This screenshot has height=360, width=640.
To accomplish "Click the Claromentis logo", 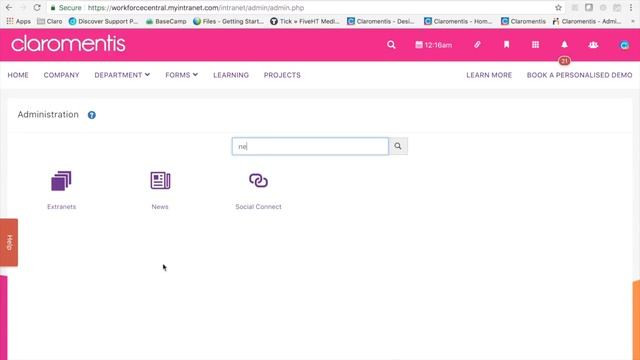I will (x=68, y=44).
